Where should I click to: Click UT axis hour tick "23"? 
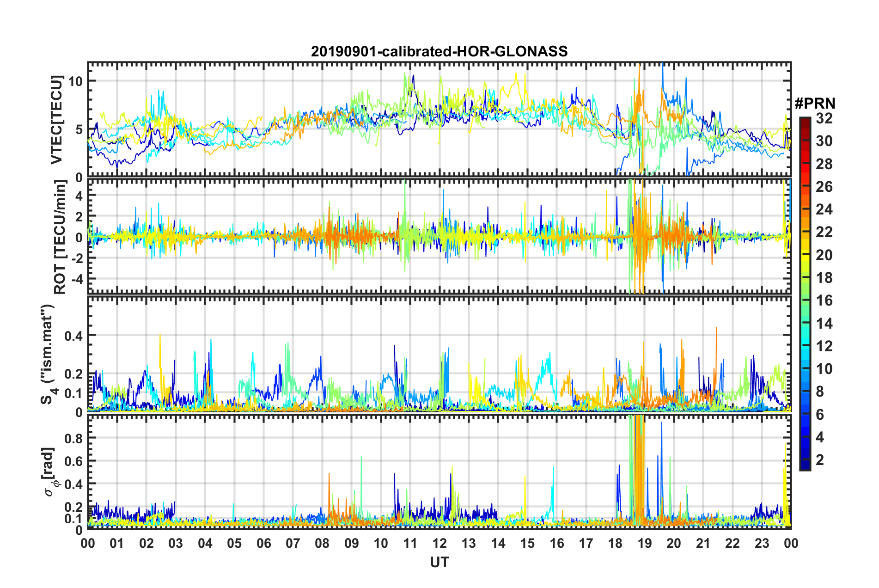[762, 543]
